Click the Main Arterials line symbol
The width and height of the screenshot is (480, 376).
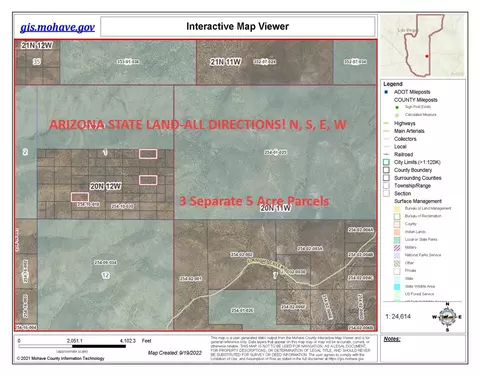click(x=386, y=131)
